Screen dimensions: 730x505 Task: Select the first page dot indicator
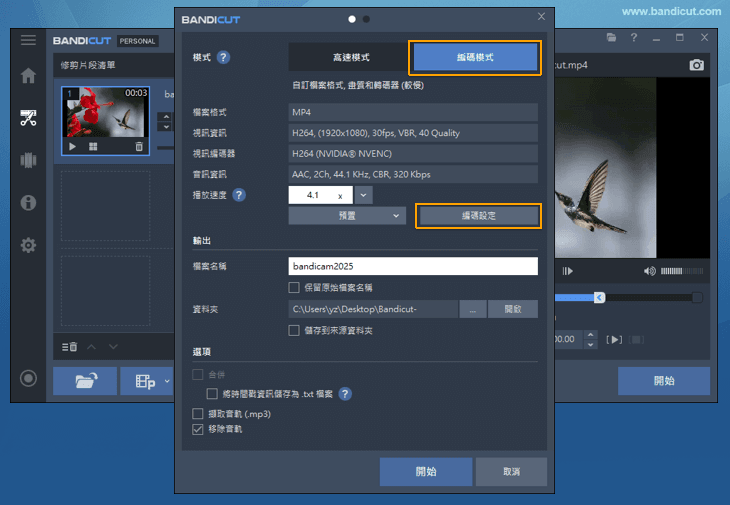(x=352, y=19)
